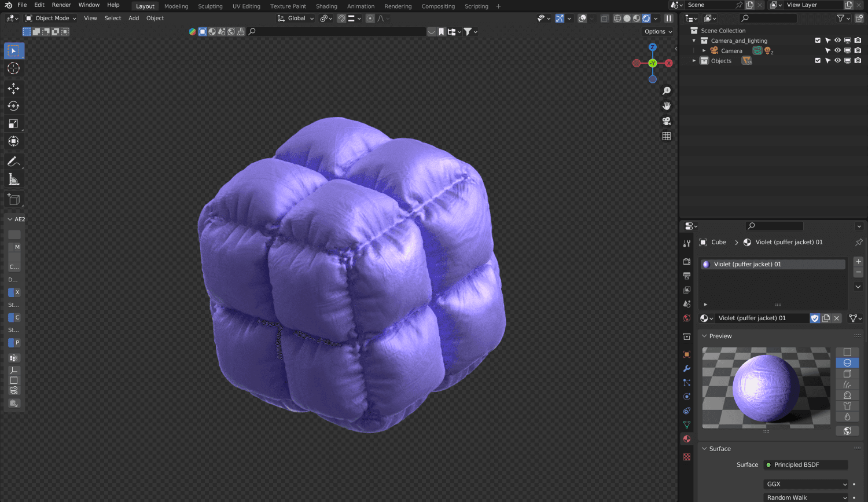Open the Scene properties tab
Screen dimensions: 868x502
687,304
